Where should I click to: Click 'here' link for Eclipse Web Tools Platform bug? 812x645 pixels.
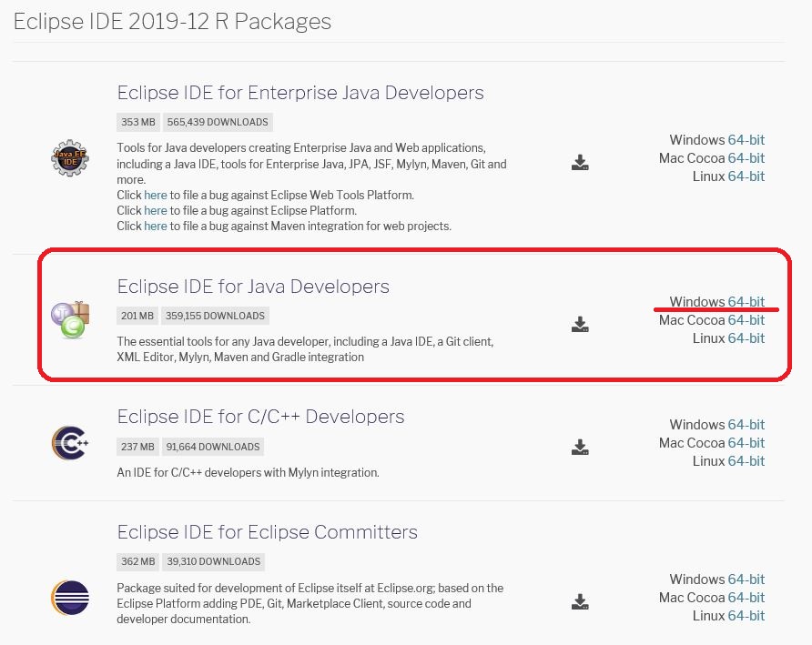pos(156,196)
